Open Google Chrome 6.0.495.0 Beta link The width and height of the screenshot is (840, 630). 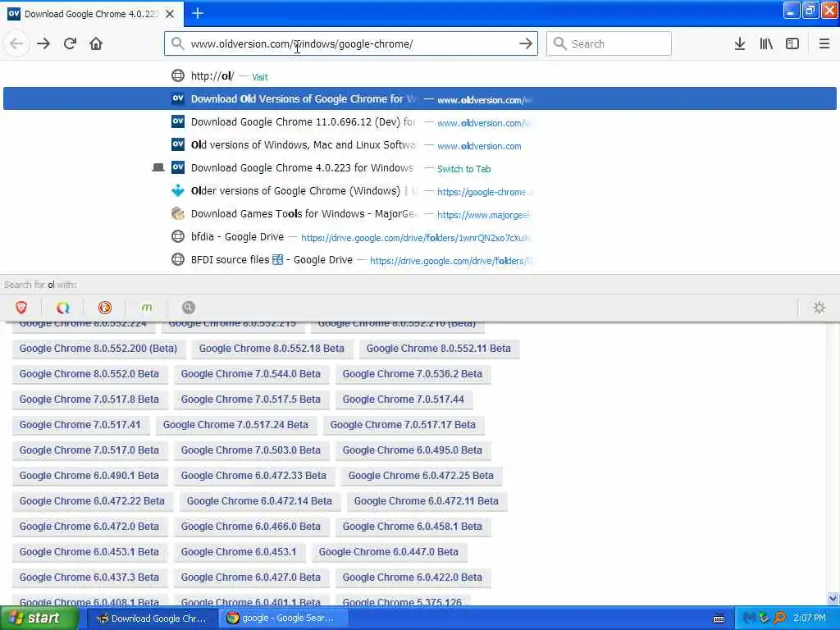click(x=413, y=450)
